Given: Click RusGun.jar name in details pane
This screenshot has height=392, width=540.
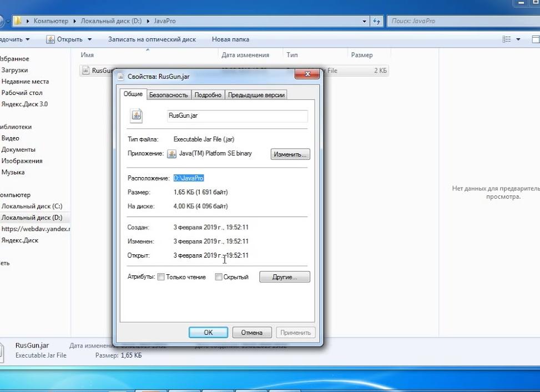Looking at the screenshot, I should (x=32, y=345).
